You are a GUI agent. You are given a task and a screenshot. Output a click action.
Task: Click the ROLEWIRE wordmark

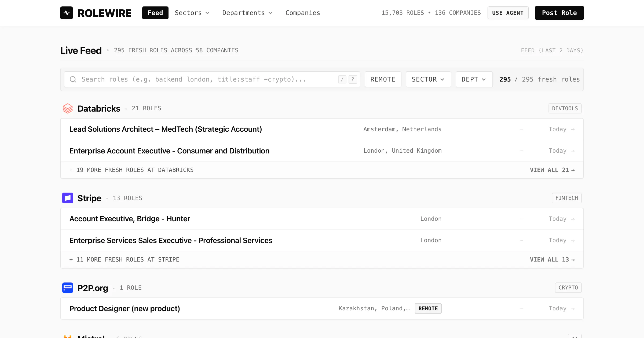click(104, 13)
